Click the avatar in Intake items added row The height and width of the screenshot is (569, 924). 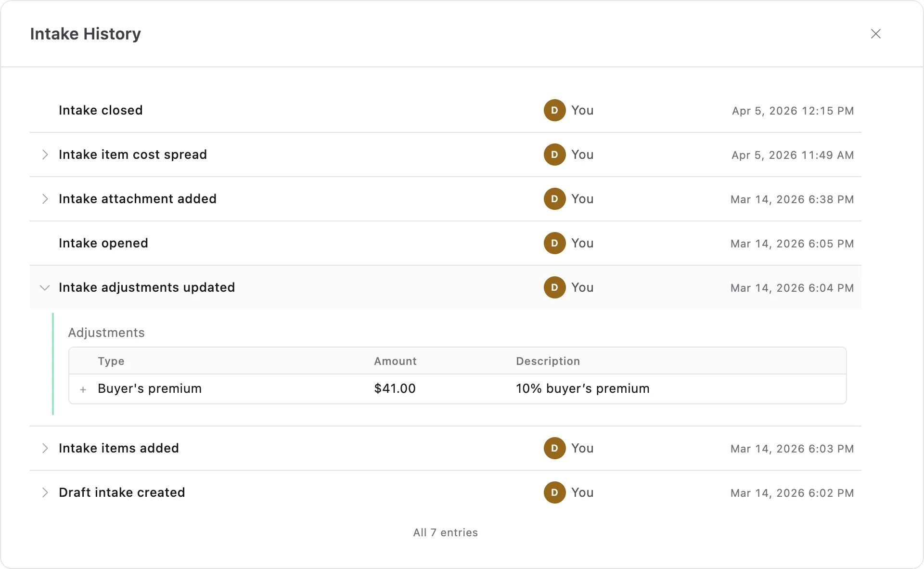pyautogui.click(x=554, y=448)
